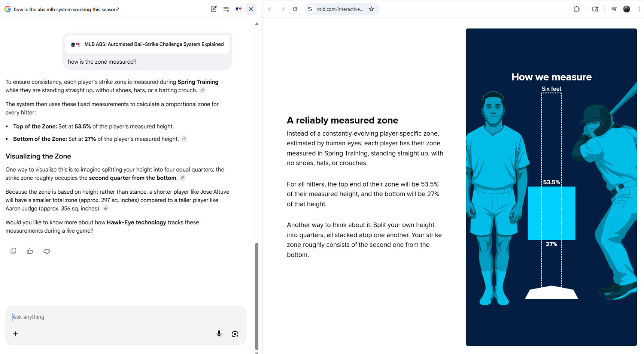The image size is (644, 354).
Task: Give a thumbs down to the AI answer
Action: pyautogui.click(x=46, y=251)
